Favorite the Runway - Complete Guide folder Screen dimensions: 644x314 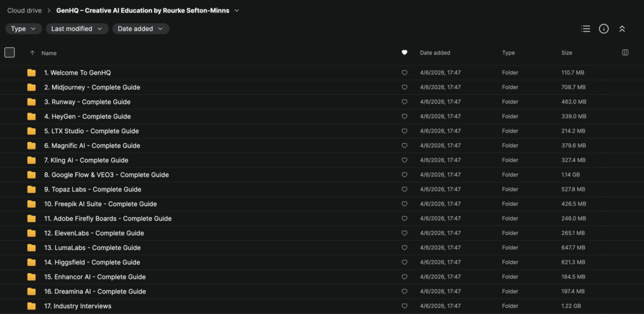click(404, 102)
